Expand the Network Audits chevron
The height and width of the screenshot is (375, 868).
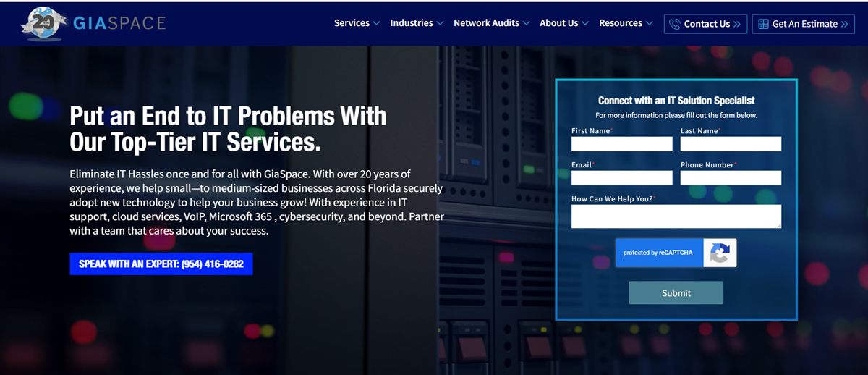526,23
